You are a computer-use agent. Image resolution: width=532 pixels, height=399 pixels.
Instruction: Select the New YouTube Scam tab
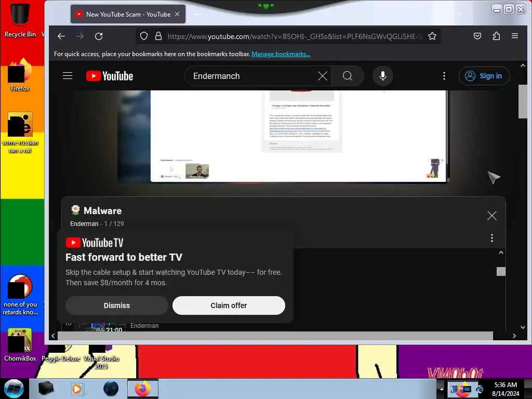tap(128, 14)
